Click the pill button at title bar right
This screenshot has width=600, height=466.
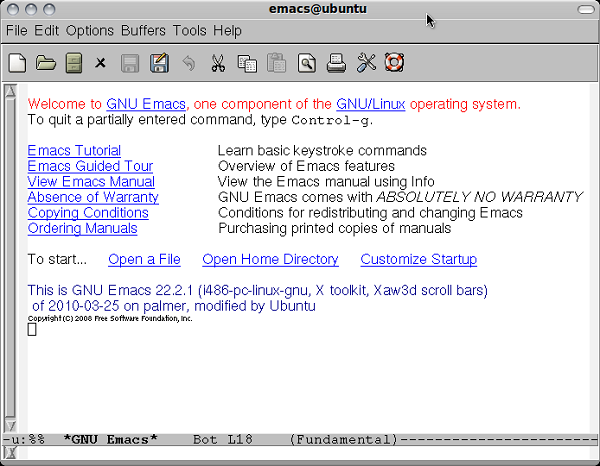[585, 10]
